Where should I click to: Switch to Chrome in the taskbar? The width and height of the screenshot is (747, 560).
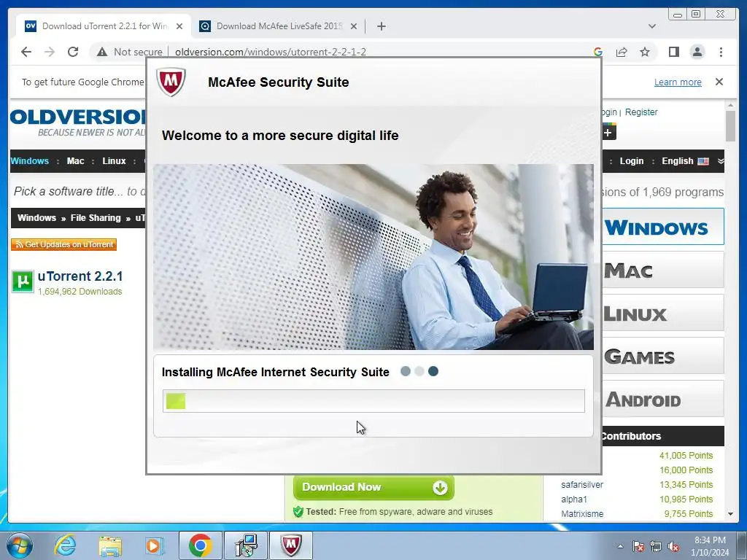pos(200,545)
